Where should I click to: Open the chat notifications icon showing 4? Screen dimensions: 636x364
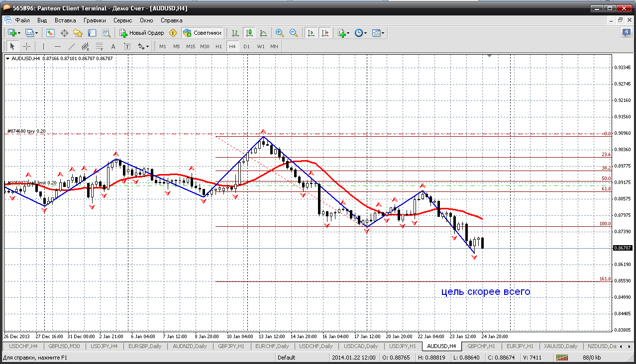[x=626, y=33]
